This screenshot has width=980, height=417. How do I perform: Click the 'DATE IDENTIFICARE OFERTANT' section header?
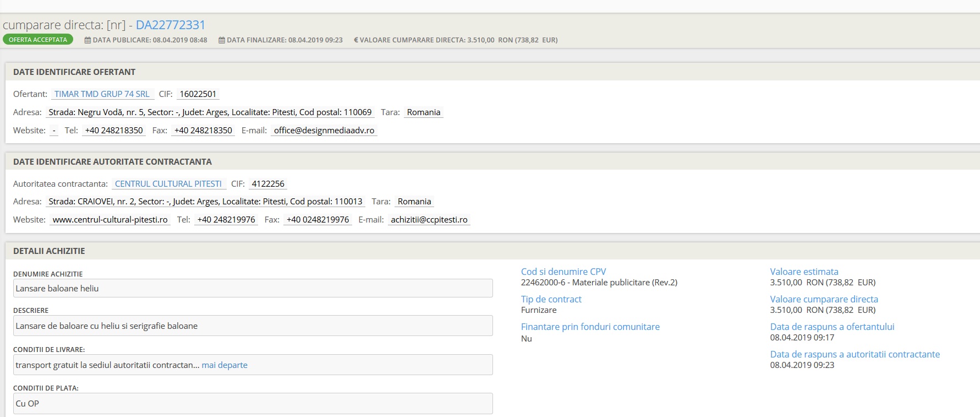click(x=74, y=72)
